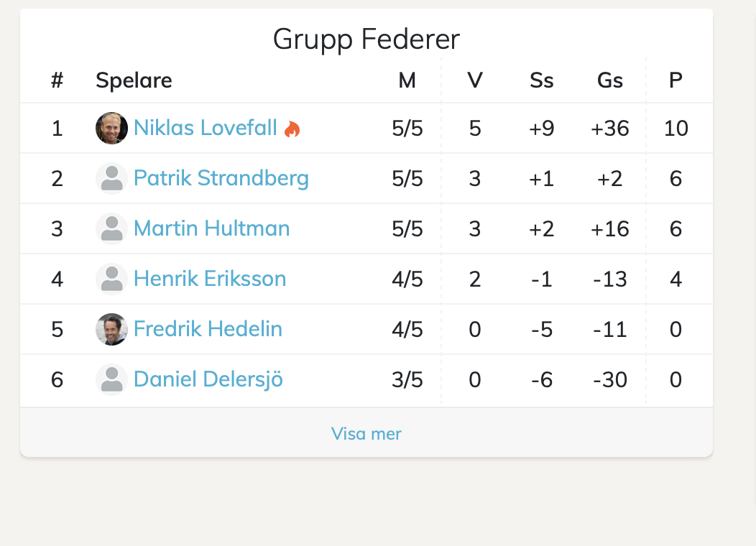Image resolution: width=756 pixels, height=546 pixels.
Task: Click the Ss column header
Action: tap(541, 80)
